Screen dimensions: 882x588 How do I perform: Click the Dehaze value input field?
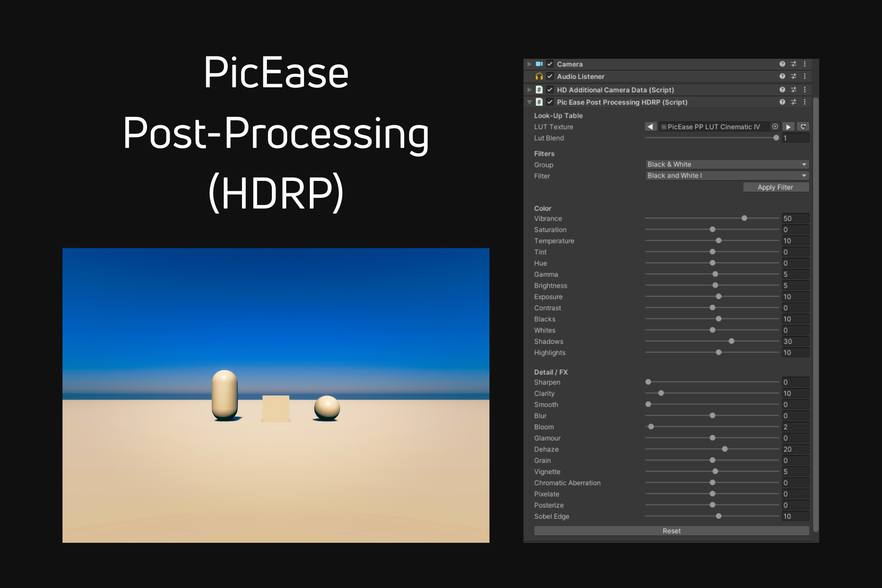click(x=795, y=449)
